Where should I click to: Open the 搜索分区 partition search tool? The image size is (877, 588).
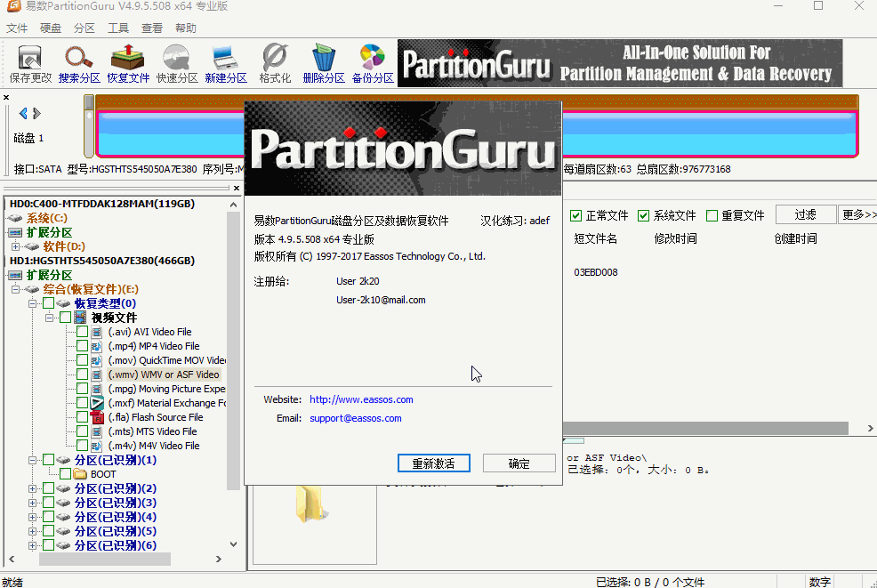tap(80, 60)
